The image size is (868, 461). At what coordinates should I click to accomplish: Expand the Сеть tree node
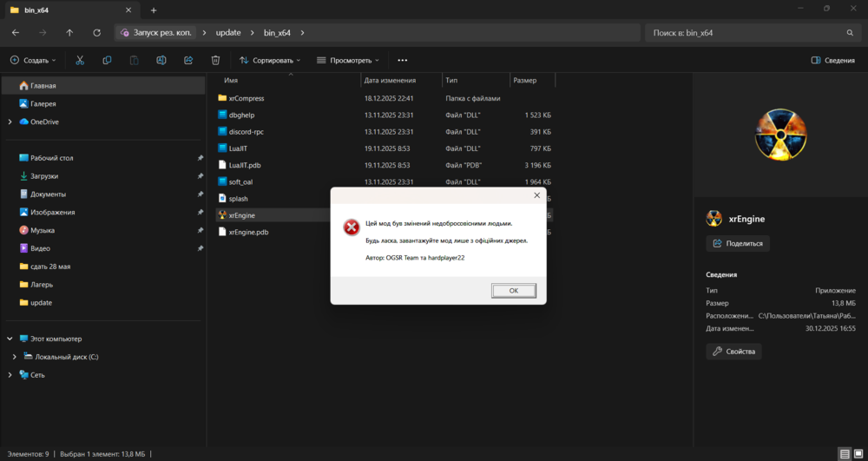tap(10, 375)
